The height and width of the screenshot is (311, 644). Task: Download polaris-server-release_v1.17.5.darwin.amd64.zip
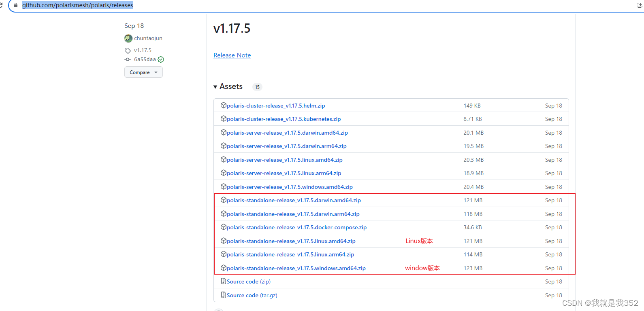(287, 133)
